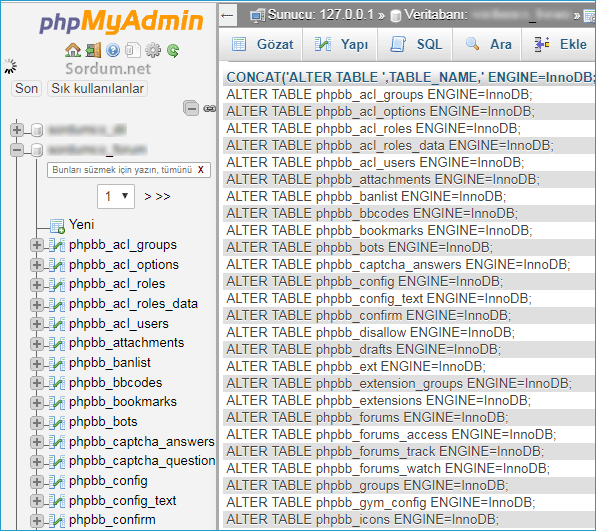Click table icon beside phpbb_banlist

point(57,363)
